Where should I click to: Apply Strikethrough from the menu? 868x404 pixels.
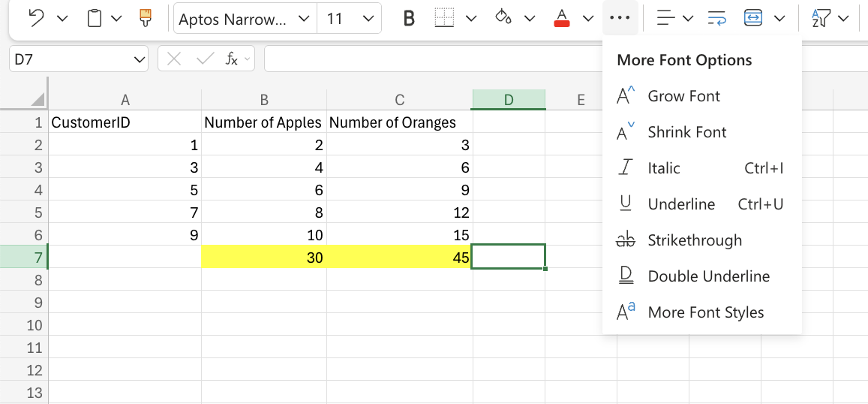(702, 240)
